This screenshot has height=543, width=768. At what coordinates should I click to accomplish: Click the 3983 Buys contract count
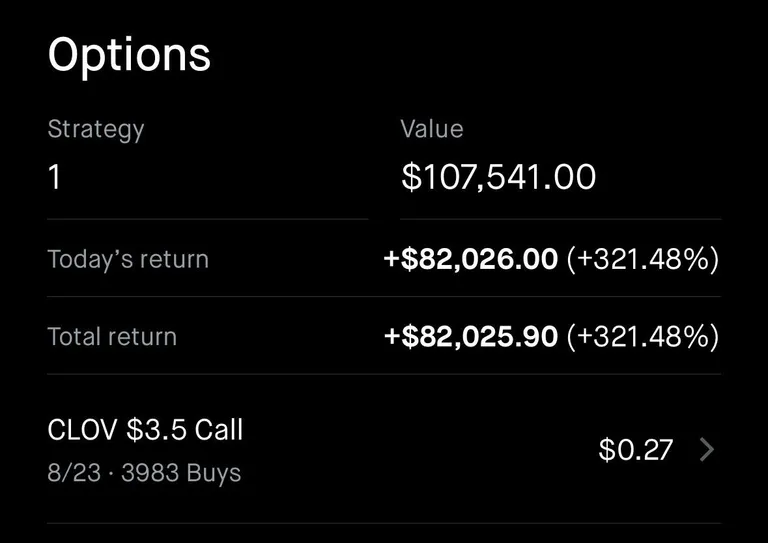coord(181,472)
